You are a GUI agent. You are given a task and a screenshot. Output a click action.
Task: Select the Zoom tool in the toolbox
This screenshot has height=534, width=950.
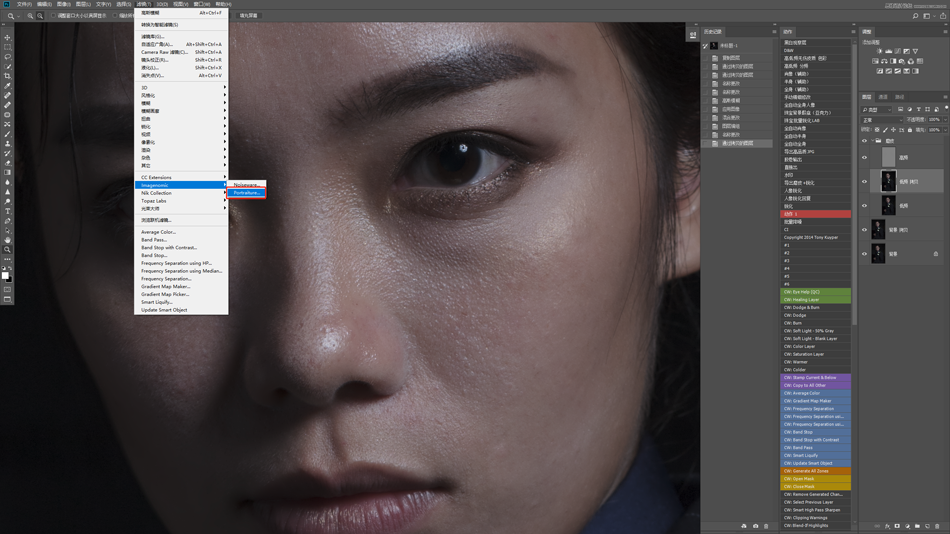7,250
